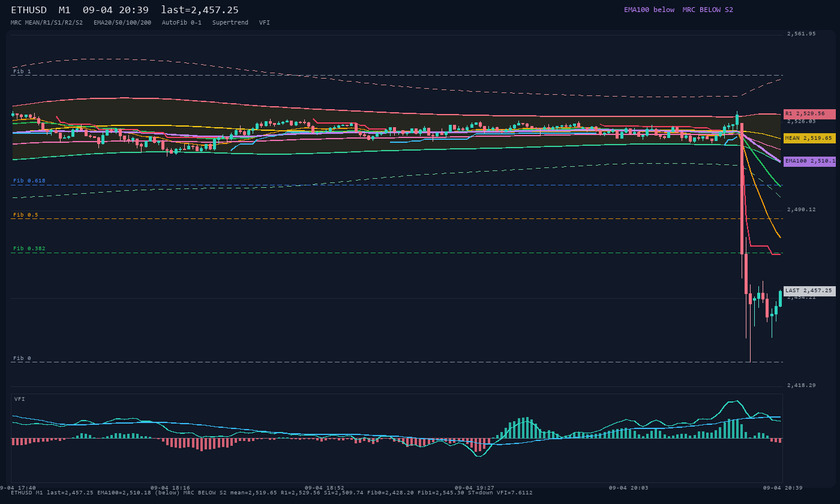This screenshot has height=504, width=840.
Task: Click the red 'R1 2,529.56' price tag
Action: (809, 114)
